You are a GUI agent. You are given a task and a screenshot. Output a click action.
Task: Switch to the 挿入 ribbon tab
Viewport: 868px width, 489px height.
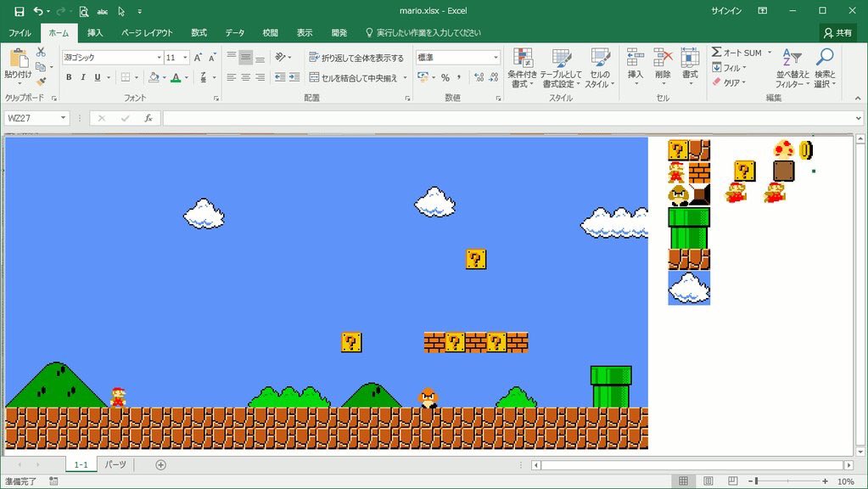(x=95, y=32)
